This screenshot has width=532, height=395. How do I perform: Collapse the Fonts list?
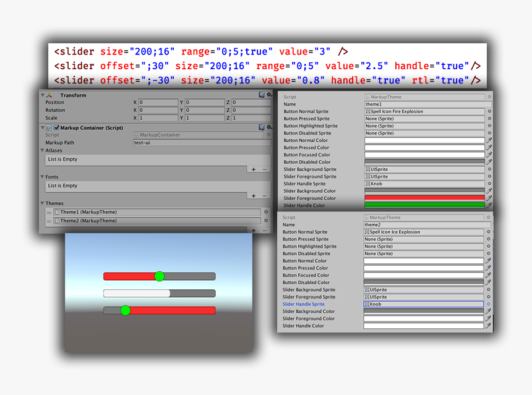coord(41,177)
